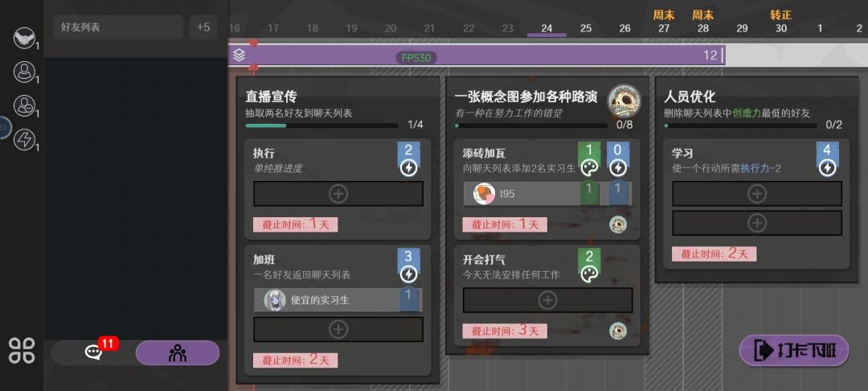
Task: Click the person-minus icon in sidebar
Action: [x=24, y=105]
